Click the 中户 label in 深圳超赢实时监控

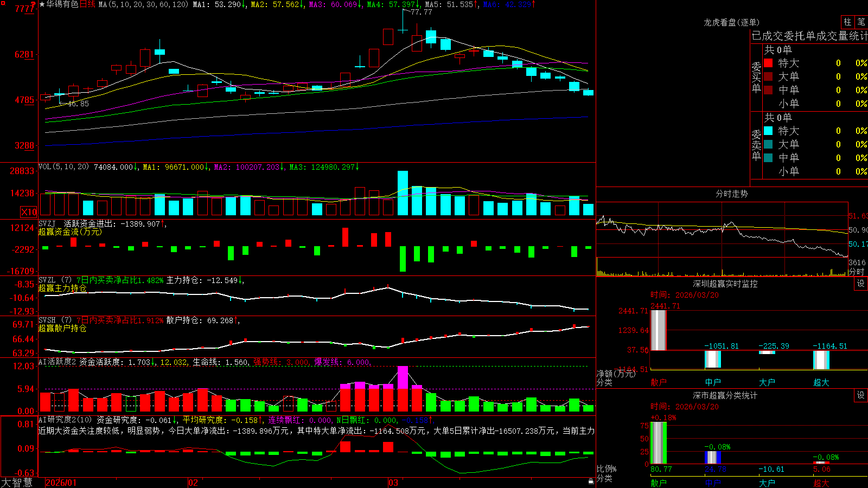point(713,382)
